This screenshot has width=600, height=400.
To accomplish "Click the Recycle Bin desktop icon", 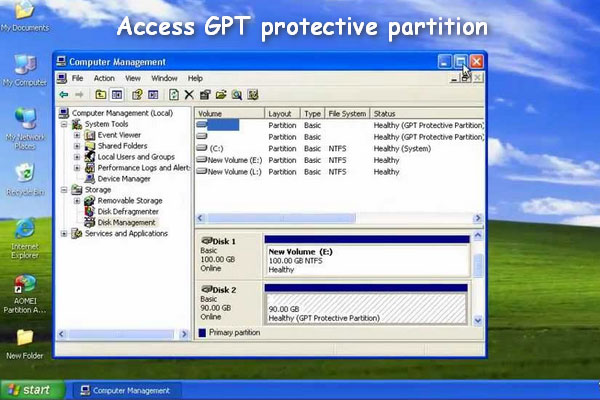I will [25, 180].
